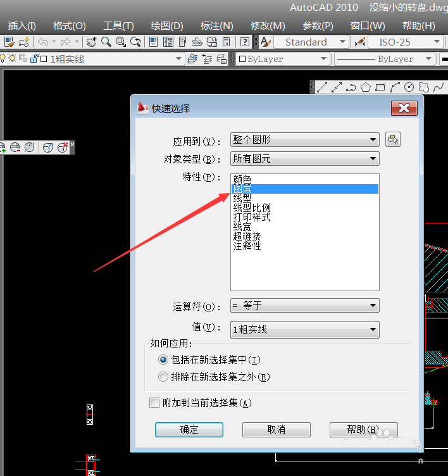Select the Pan hand tool
The width and height of the screenshot is (448, 476).
pos(91,42)
